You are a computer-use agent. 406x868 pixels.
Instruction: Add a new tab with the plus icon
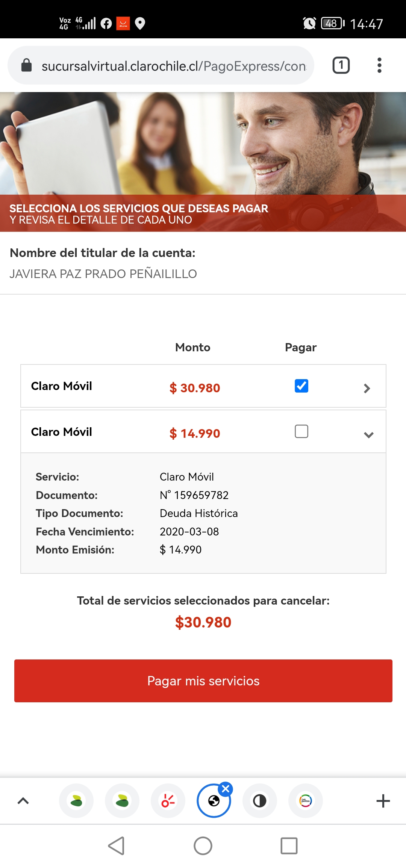383,801
